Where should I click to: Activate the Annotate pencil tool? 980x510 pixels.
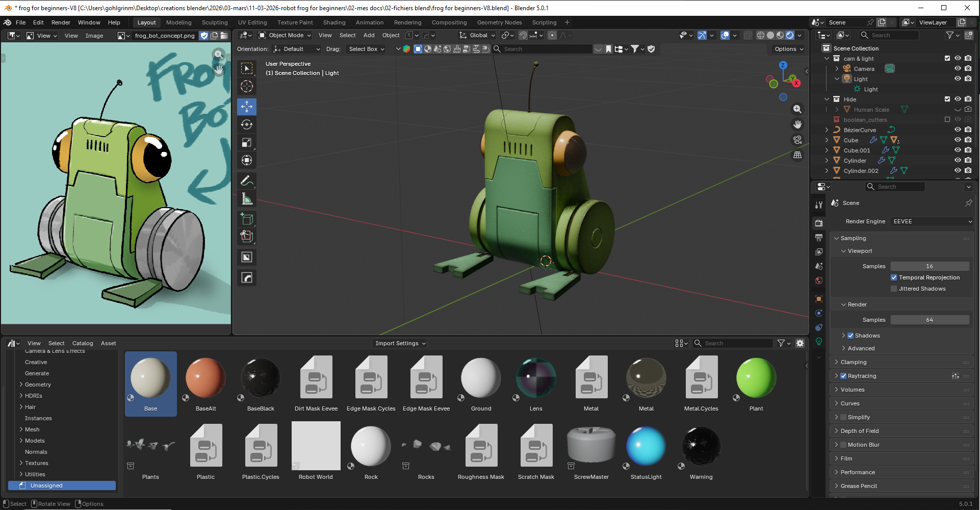[x=247, y=181]
